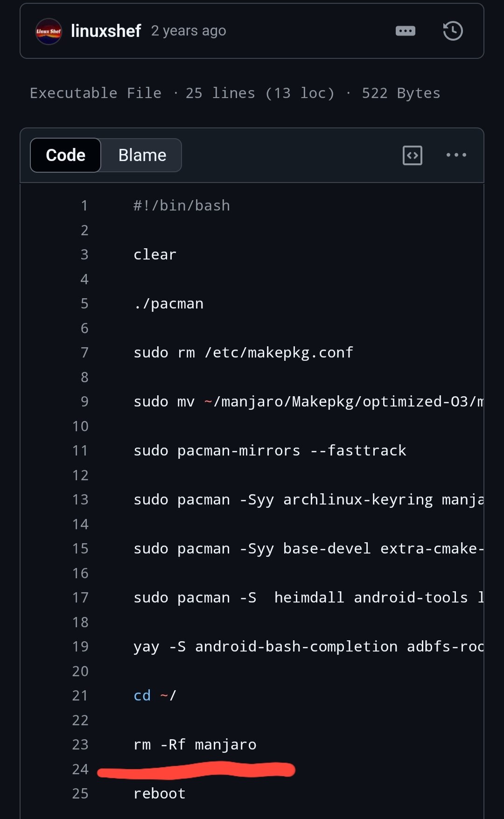This screenshot has width=504, height=819.
Task: Click the 'sudo pacman-mirrors --fasttrack' line
Action: pos(270,450)
